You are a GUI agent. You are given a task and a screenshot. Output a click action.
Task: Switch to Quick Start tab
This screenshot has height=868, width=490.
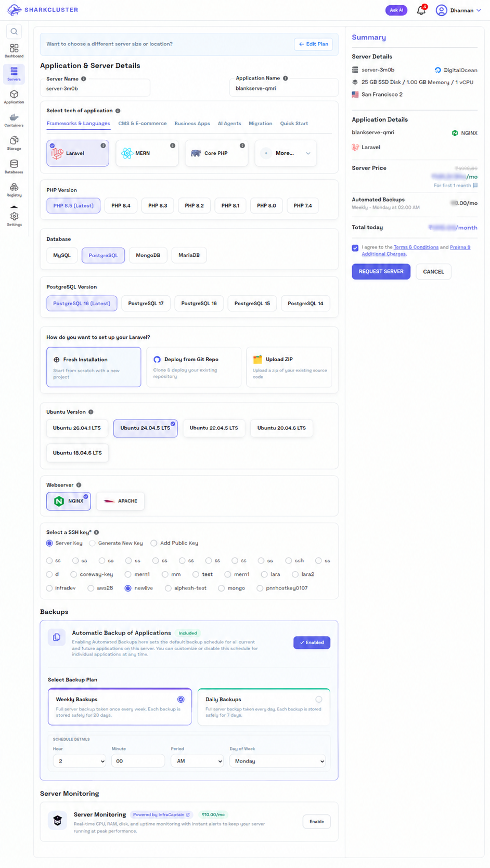pyautogui.click(x=294, y=124)
